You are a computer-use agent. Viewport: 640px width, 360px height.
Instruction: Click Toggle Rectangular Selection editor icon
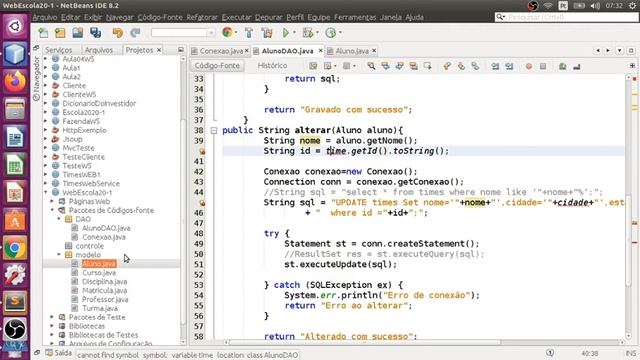427,66
